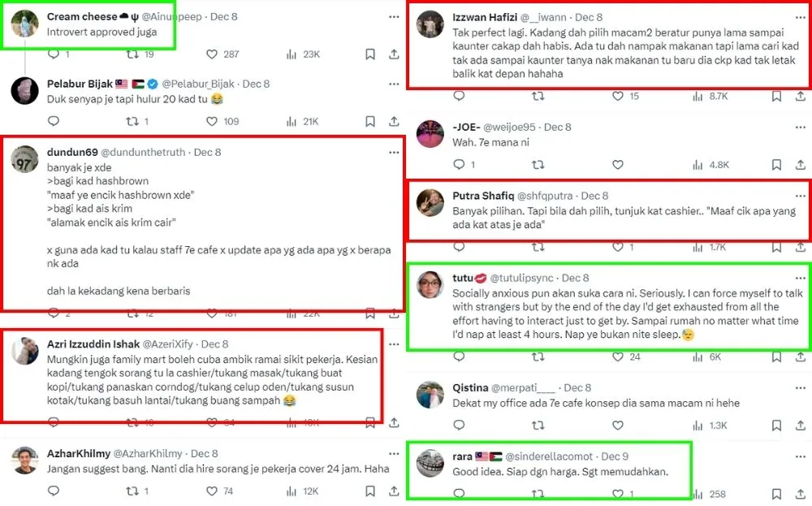
Task: Open more options on Cream cheese tweet
Action: [394, 16]
